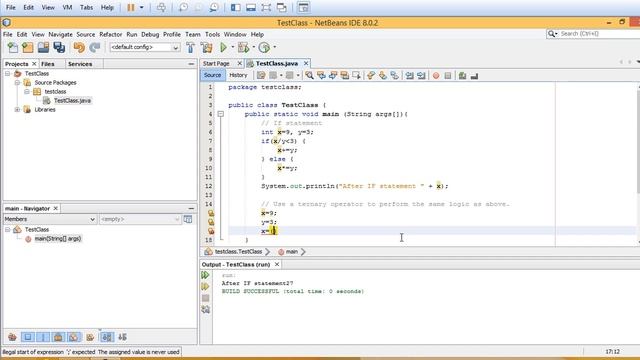The height and width of the screenshot is (360, 640).
Task: Click the Save All toolbar icon
Action: click(x=59, y=47)
